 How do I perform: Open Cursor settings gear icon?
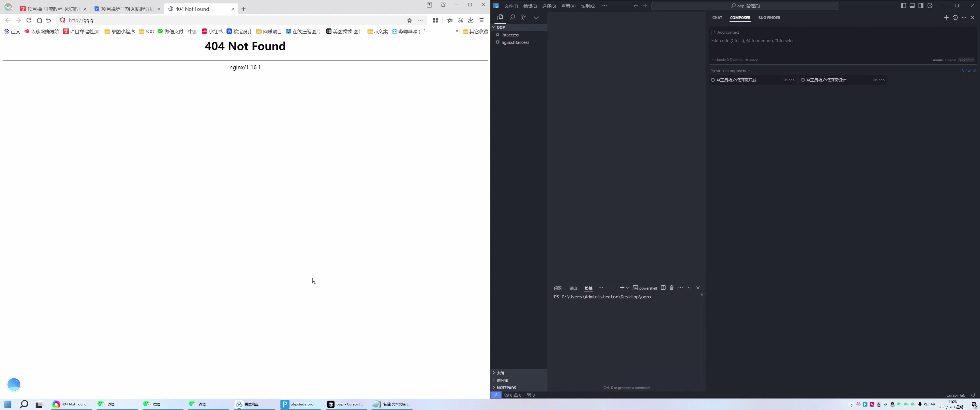[929, 5]
